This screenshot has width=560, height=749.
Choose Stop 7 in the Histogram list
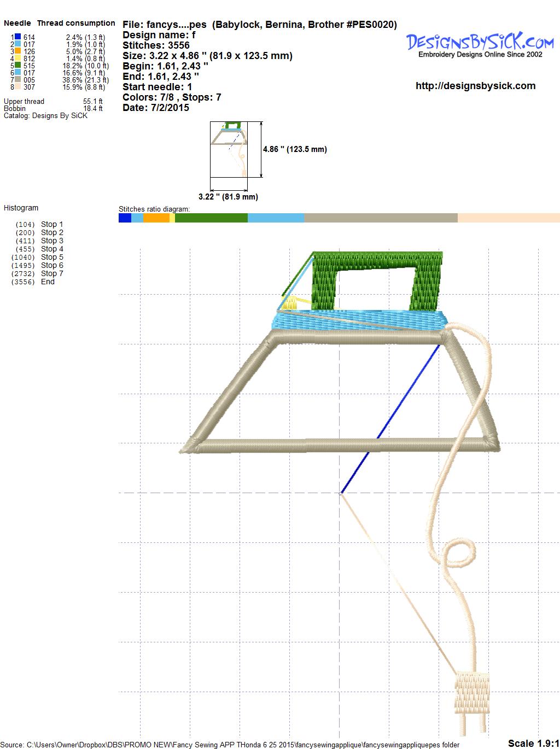(52, 273)
